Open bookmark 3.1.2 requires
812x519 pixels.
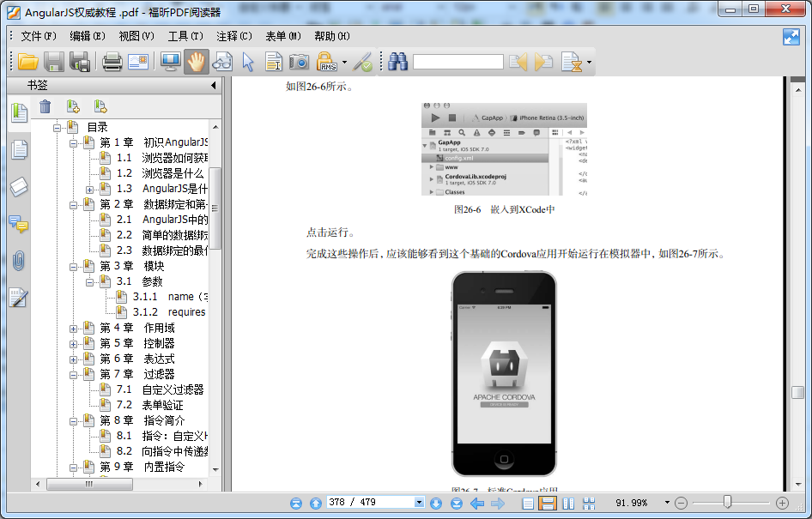[169, 312]
